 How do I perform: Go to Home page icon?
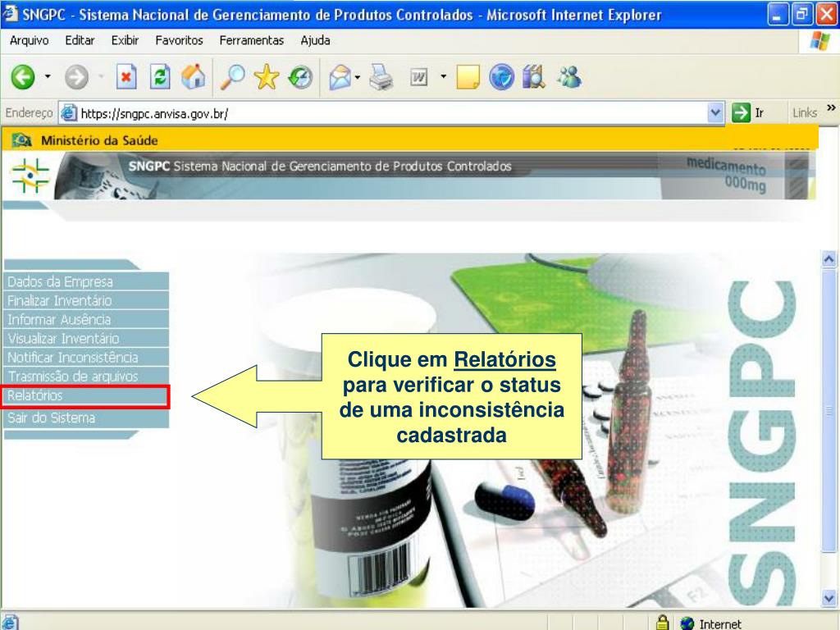tap(194, 76)
